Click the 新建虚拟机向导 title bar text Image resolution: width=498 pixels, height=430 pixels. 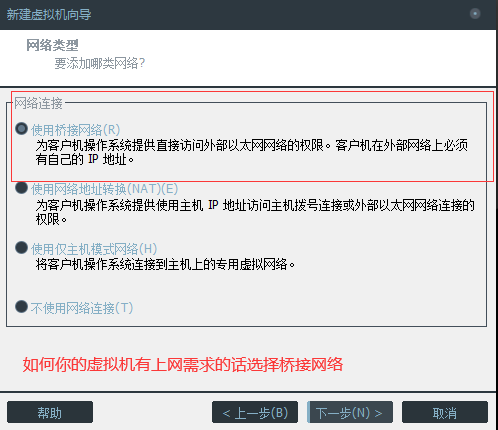click(x=49, y=15)
